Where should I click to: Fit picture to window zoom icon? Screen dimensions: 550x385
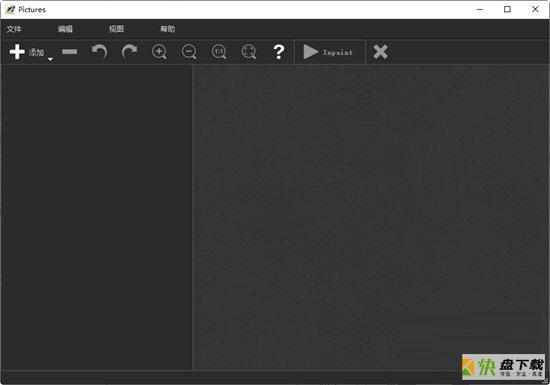click(x=249, y=52)
